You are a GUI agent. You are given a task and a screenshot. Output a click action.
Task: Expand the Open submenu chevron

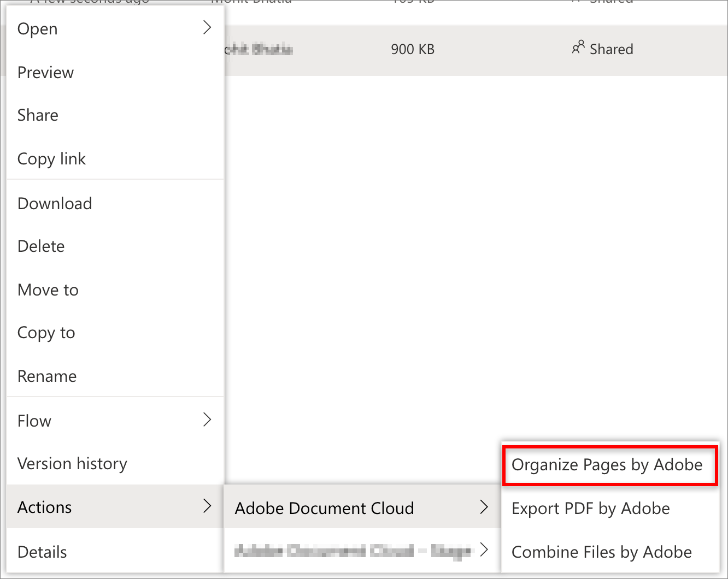click(x=207, y=27)
